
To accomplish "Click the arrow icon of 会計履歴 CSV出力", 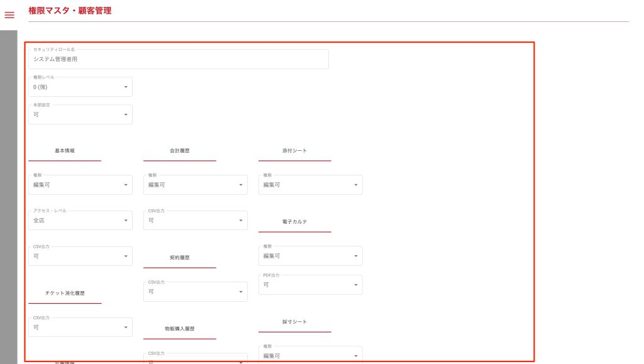I will [x=241, y=221].
